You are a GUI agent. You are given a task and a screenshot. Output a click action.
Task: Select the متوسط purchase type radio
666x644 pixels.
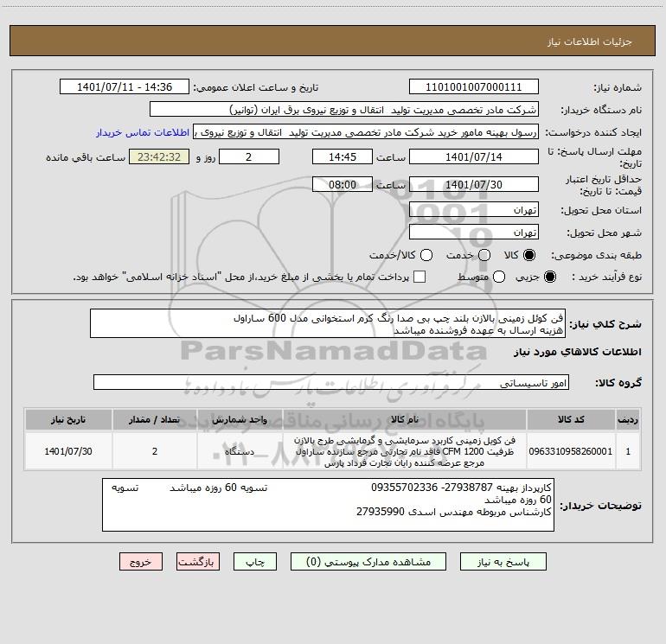(499, 277)
